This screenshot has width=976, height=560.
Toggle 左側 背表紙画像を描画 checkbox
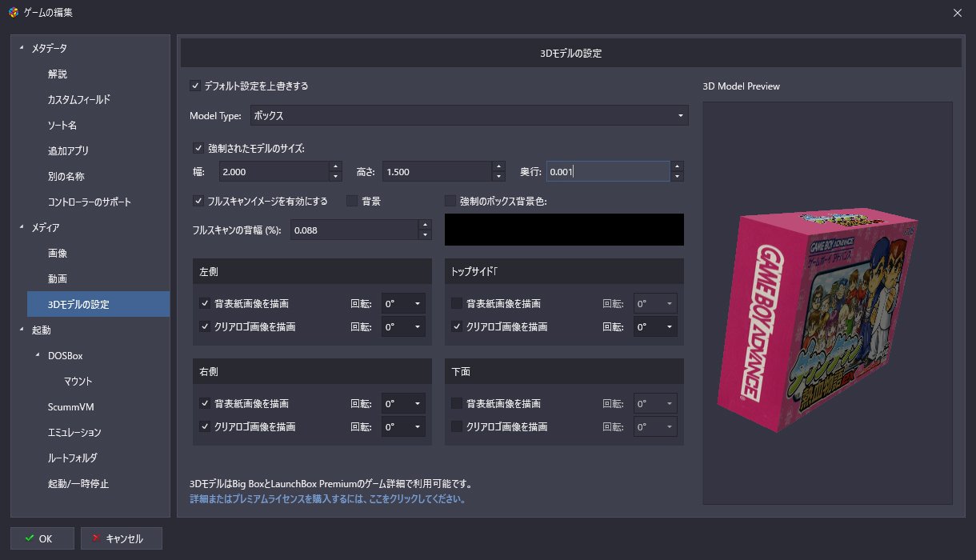[205, 303]
